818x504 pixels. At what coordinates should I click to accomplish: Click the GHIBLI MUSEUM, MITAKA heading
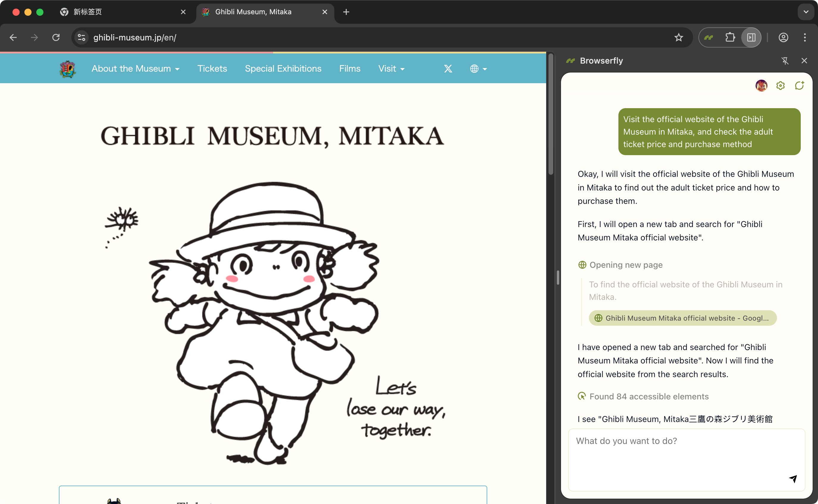pyautogui.click(x=272, y=136)
